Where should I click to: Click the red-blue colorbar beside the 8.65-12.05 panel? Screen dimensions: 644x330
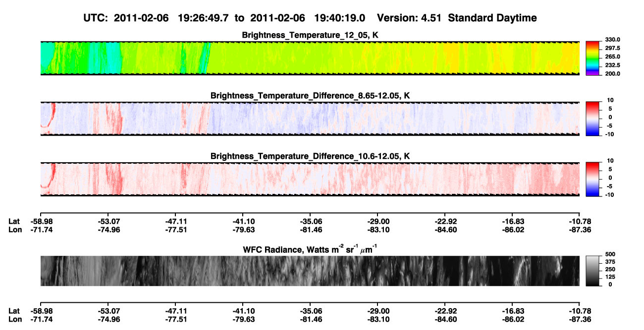(592, 119)
